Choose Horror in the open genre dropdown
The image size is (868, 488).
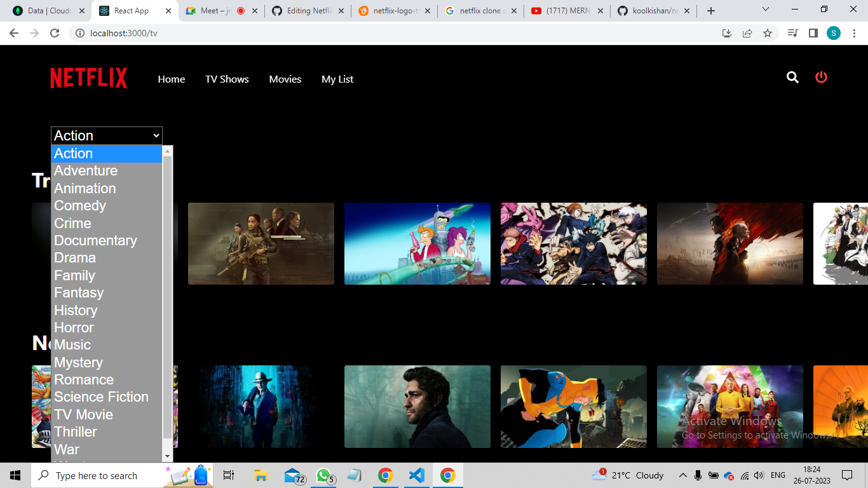[x=74, y=327]
